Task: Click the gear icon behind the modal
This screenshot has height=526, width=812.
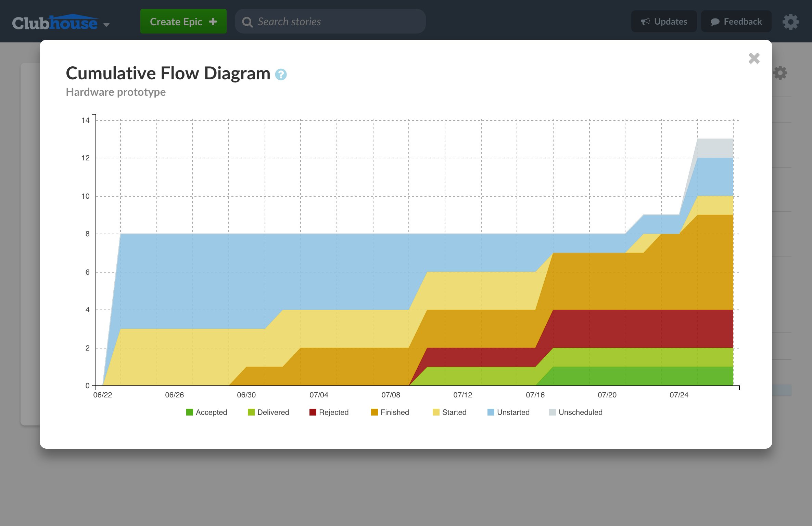Action: 780,73
